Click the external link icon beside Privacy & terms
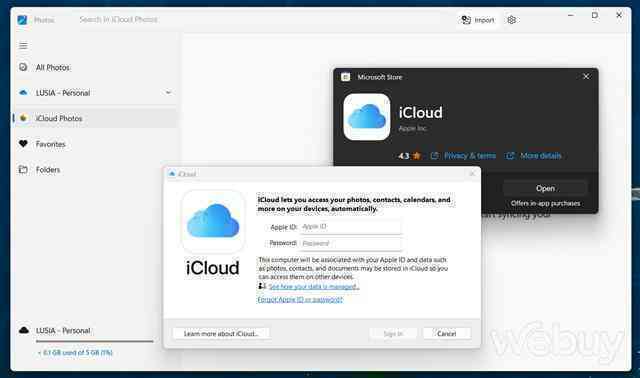 435,156
